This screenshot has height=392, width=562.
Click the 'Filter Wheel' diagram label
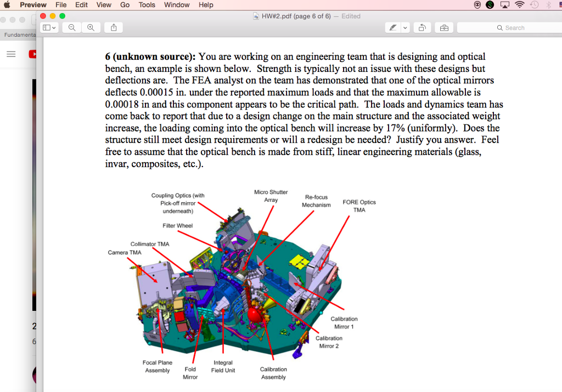177,225
